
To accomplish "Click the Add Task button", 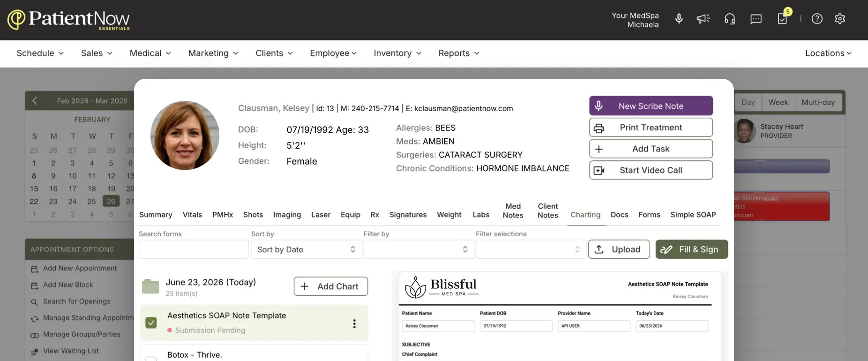I will pos(651,149).
